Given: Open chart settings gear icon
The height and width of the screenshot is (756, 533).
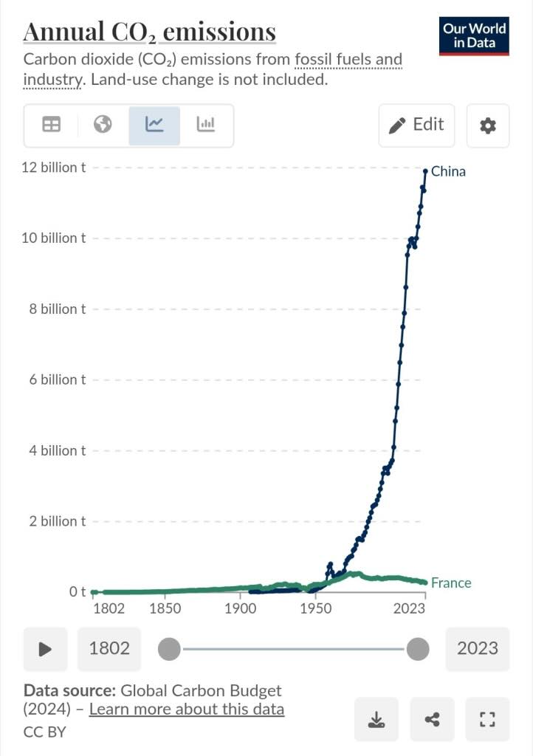Looking at the screenshot, I should (x=488, y=126).
